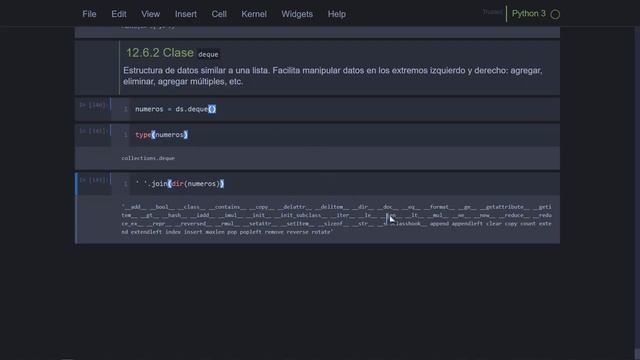Viewport: 640px width, 360px height.
Task: Open the View menu
Action: tap(151, 14)
